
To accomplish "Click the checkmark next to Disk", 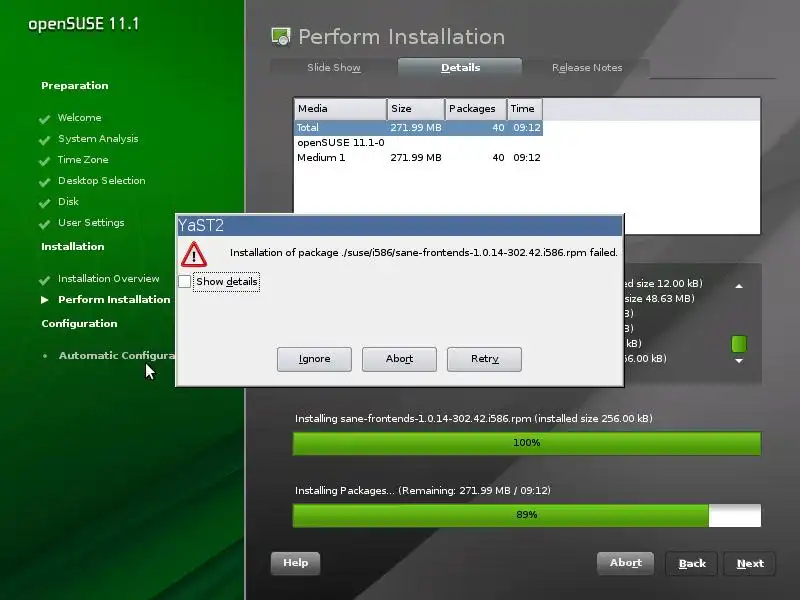I will pos(44,203).
